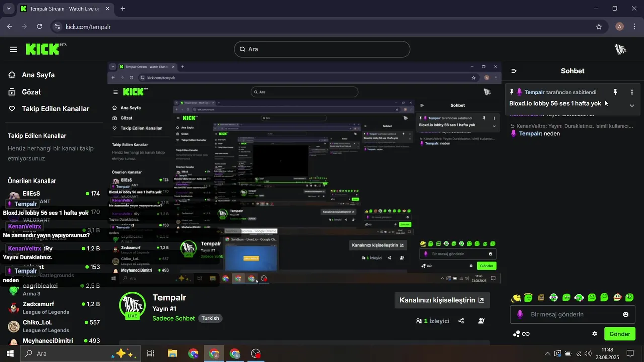Viewport: 644px width, 362px height.
Task: Open cagribicakci Arma 3 channel
Action: (53, 289)
